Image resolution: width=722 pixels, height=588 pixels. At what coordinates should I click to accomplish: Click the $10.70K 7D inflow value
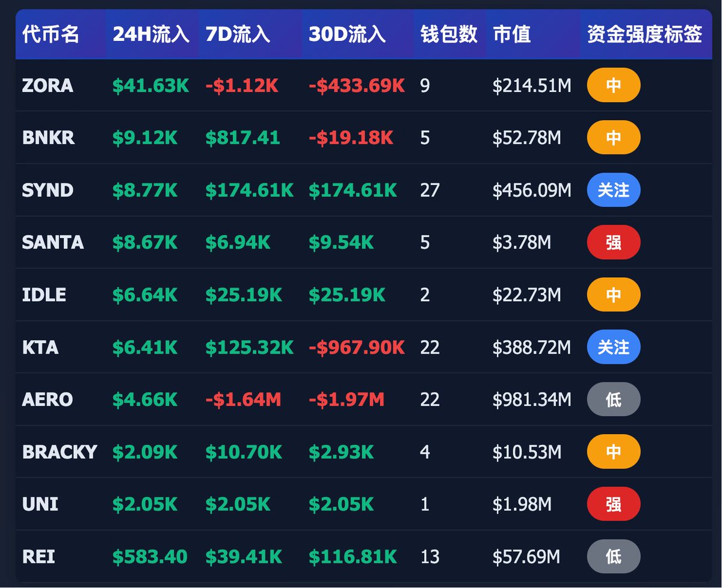(x=244, y=452)
